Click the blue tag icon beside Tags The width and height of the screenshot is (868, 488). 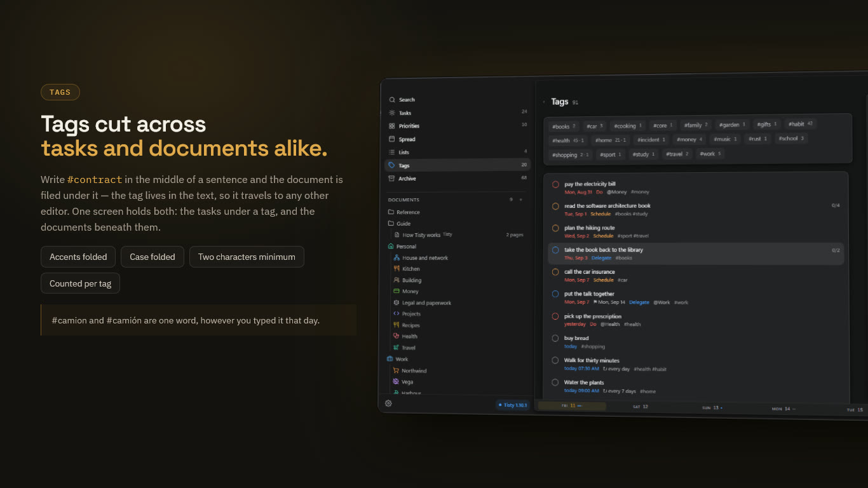tap(392, 165)
